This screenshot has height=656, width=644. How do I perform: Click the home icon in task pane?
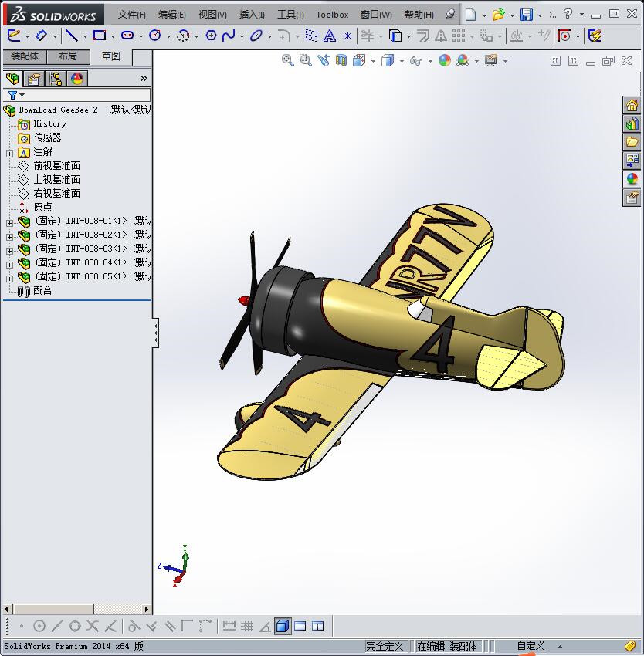click(x=632, y=105)
